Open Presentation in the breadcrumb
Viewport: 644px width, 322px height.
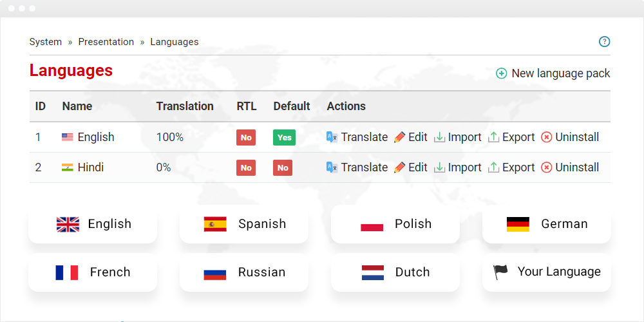(106, 42)
